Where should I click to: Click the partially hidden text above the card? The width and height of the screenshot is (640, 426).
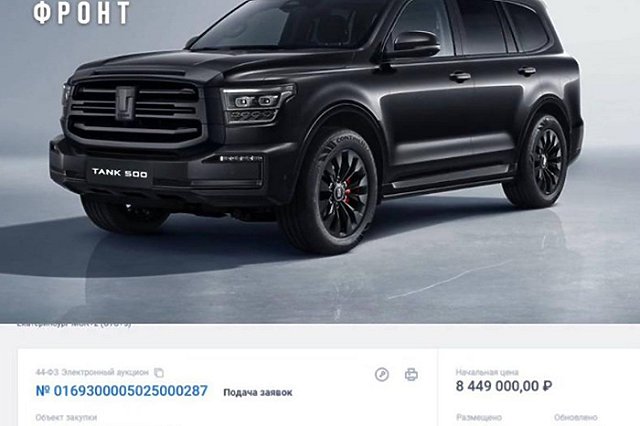(x=74, y=324)
